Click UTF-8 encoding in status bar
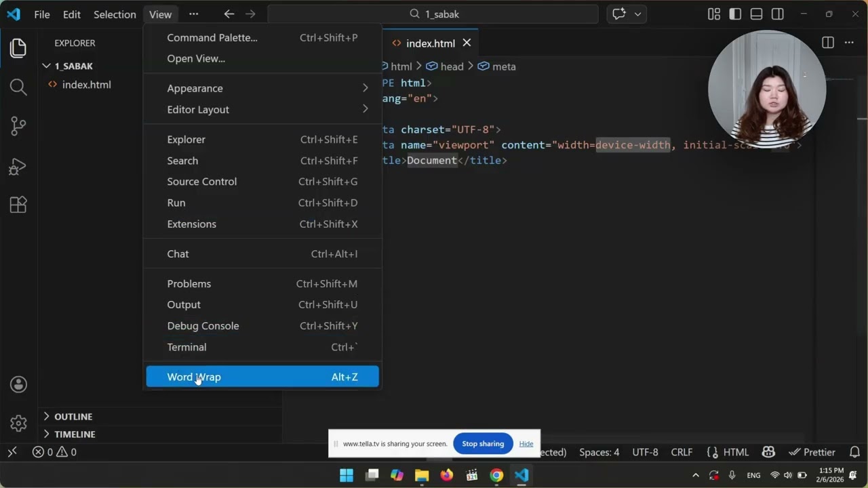This screenshot has width=868, height=488. pos(645,452)
